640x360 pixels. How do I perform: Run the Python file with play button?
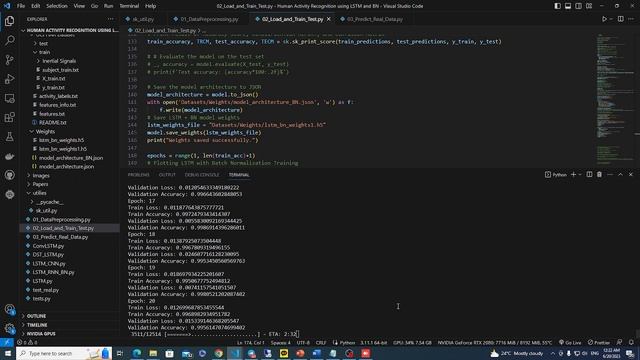point(604,19)
